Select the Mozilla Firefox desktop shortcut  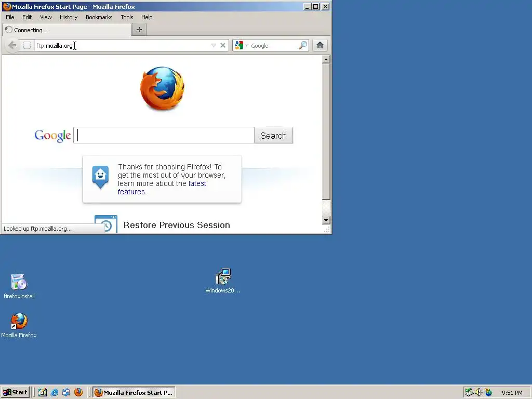point(19,325)
